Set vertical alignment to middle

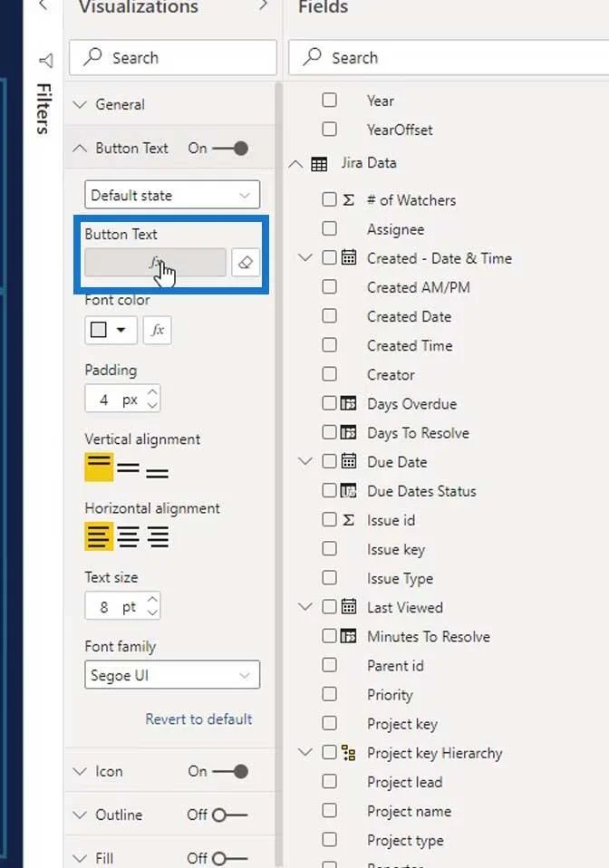pyautogui.click(x=128, y=468)
